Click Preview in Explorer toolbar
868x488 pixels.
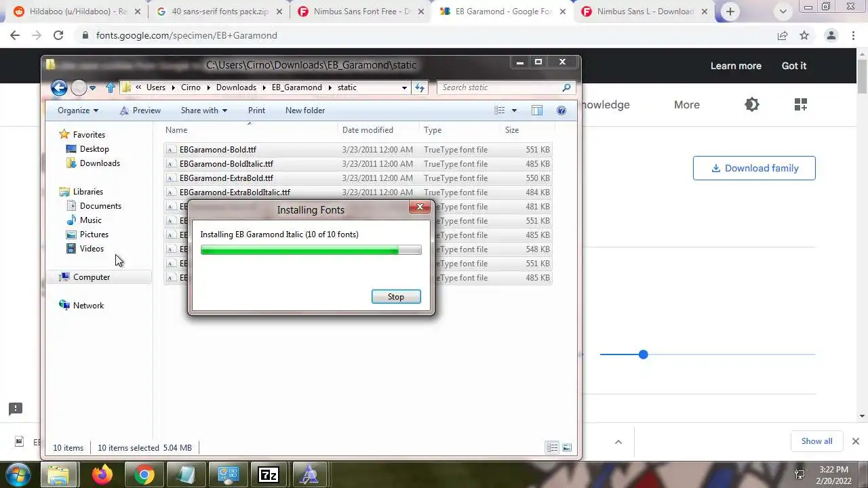click(140, 110)
